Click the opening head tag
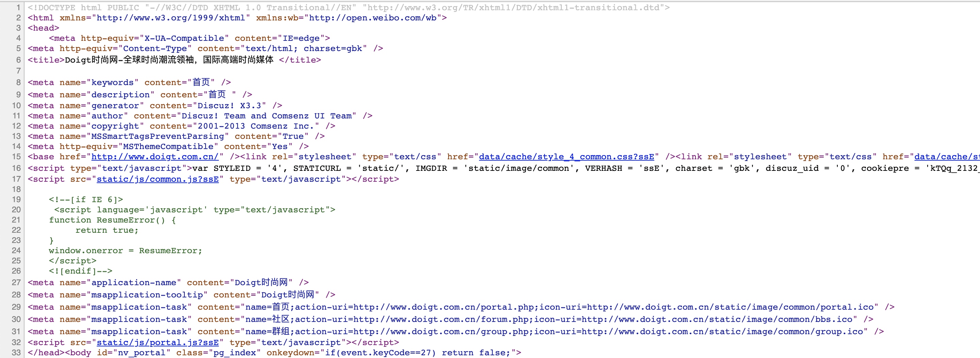The image size is (980, 358). pyautogui.click(x=43, y=28)
